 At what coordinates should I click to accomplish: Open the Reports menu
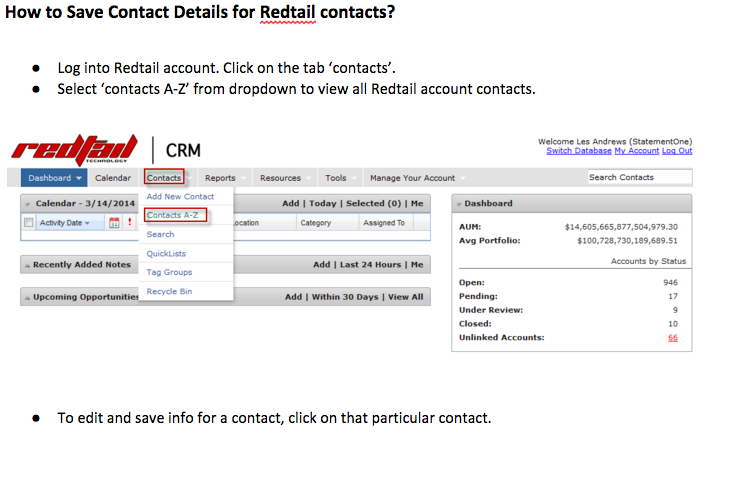[x=220, y=178]
